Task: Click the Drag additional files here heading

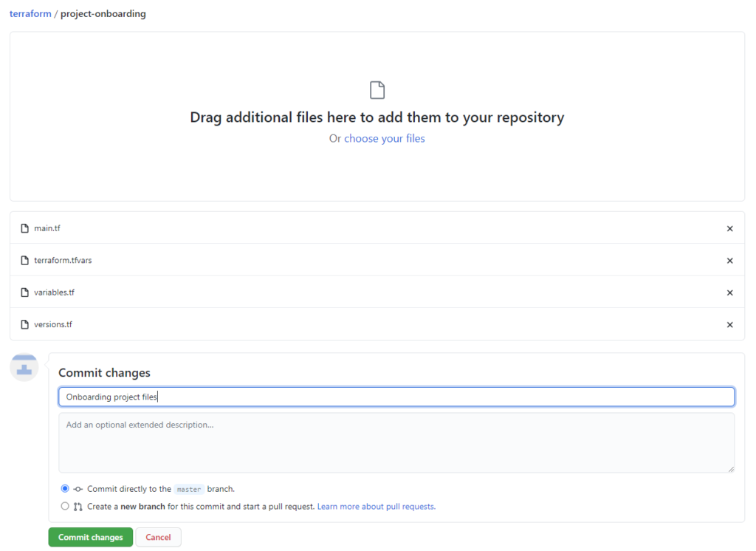Action: click(377, 117)
